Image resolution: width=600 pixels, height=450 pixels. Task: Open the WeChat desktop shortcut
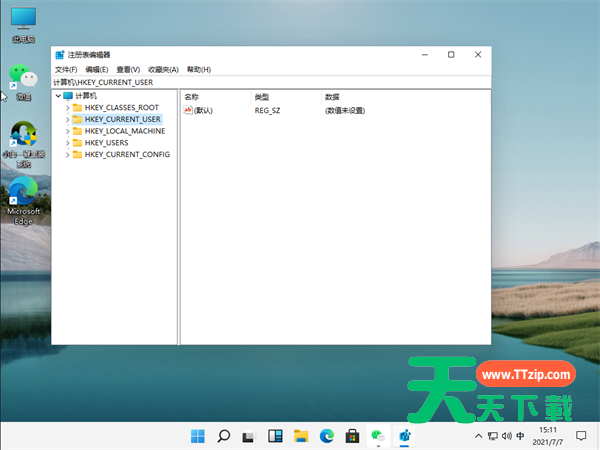23,80
